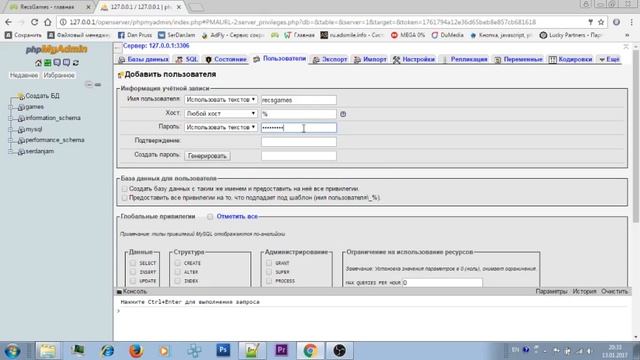
Task: Click the 'Генерировать' password button
Action: click(207, 156)
